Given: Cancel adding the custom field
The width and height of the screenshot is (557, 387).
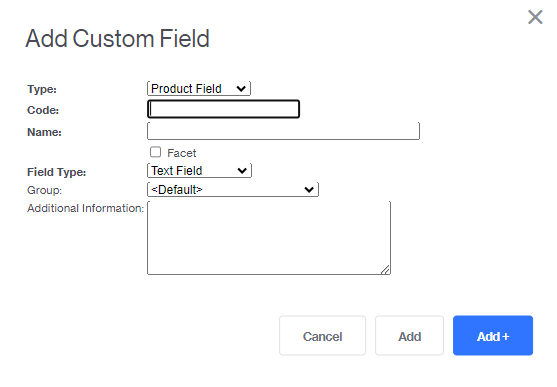Looking at the screenshot, I should [x=323, y=335].
